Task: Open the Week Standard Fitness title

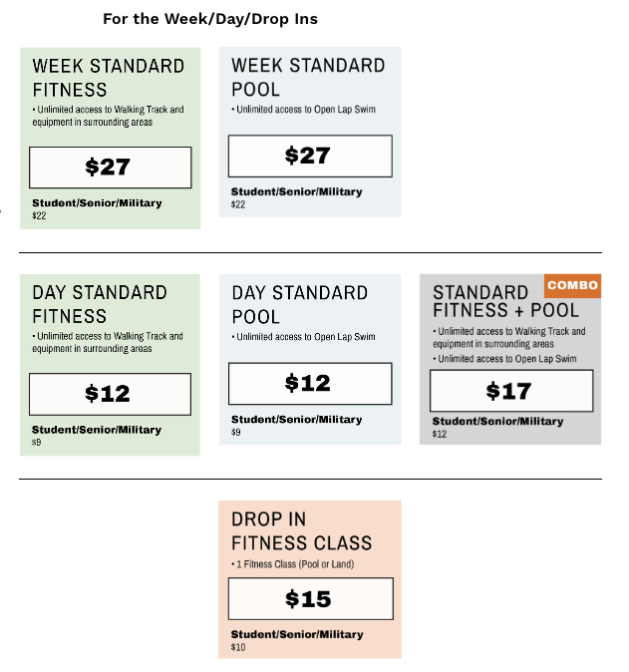Action: click(108, 78)
